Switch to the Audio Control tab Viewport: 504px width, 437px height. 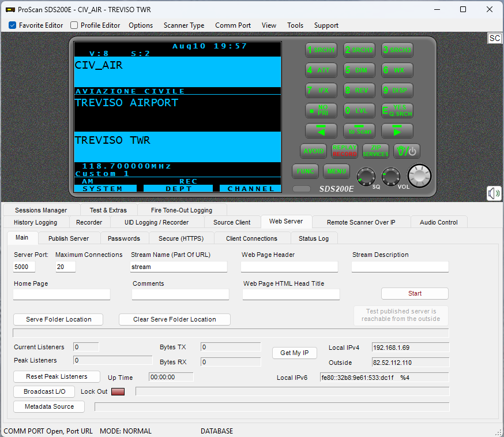tap(438, 222)
